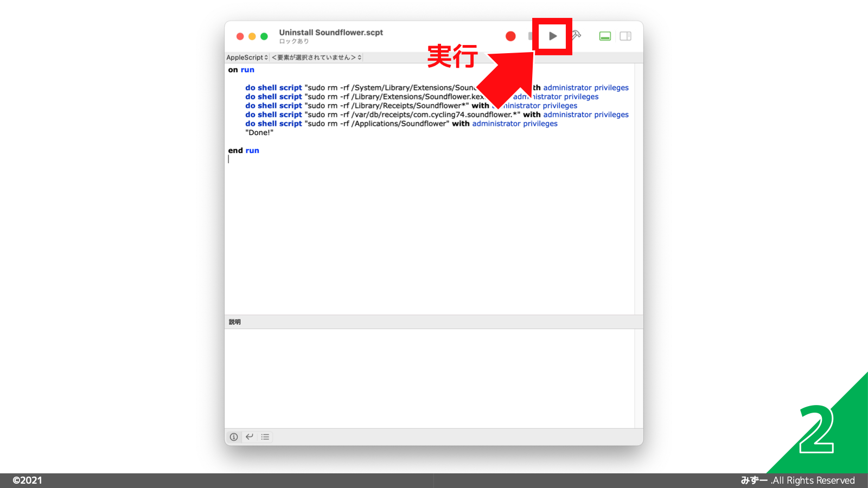Click the ロックあり locked label
Image resolution: width=868 pixels, height=488 pixels.
click(294, 41)
